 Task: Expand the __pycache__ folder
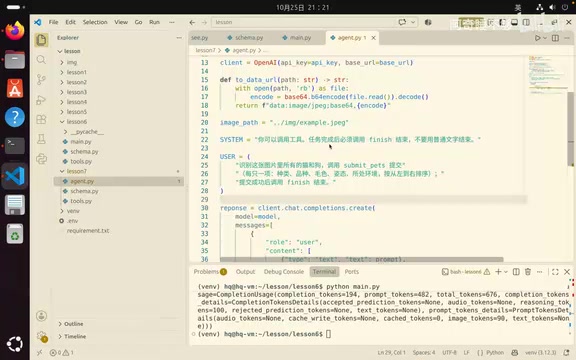tap(66, 132)
